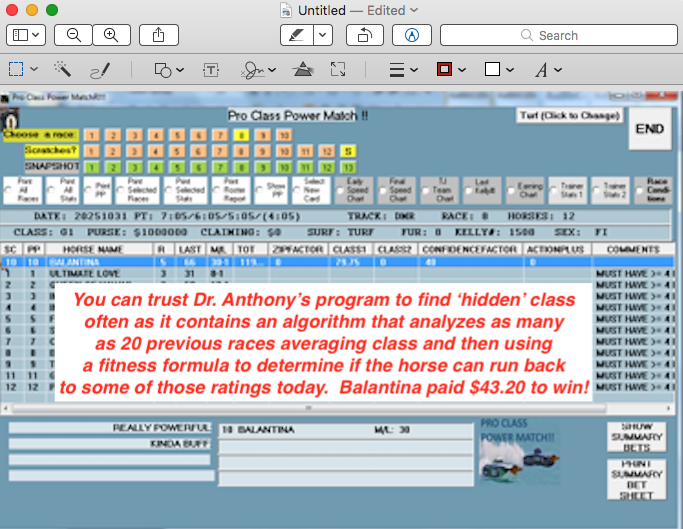Expand the Shapes tool dropdown
Image resolution: width=683 pixels, height=529 pixels.
[x=168, y=70]
